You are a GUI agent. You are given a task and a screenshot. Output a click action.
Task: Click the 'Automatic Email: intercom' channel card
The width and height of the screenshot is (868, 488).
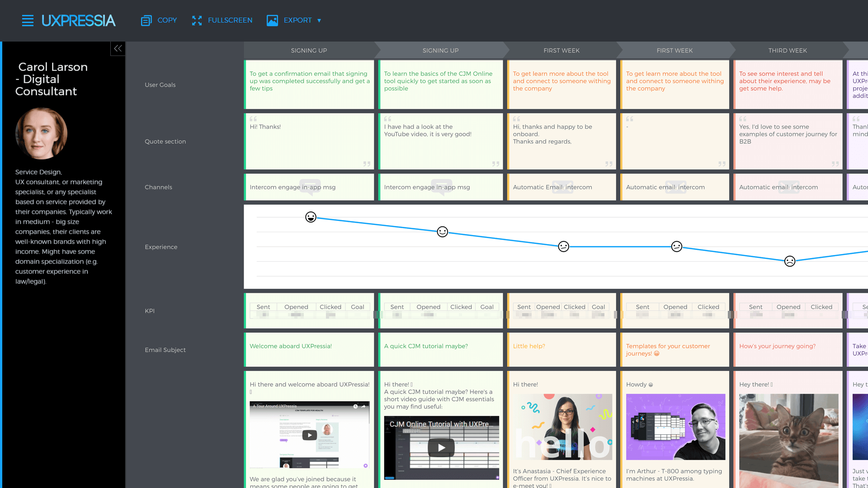[x=561, y=187]
